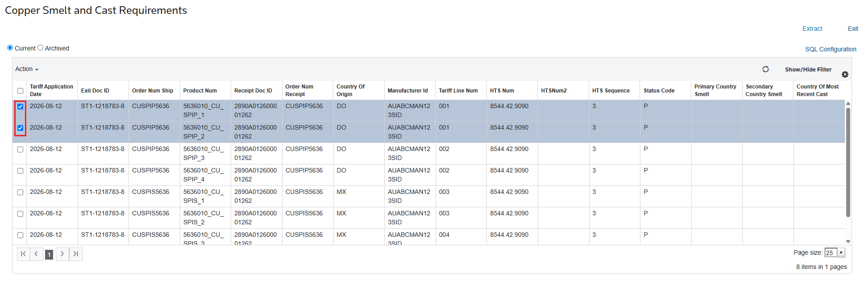Uncheck the 5636010_CU_SPIP_2 row checkbox

tap(20, 128)
